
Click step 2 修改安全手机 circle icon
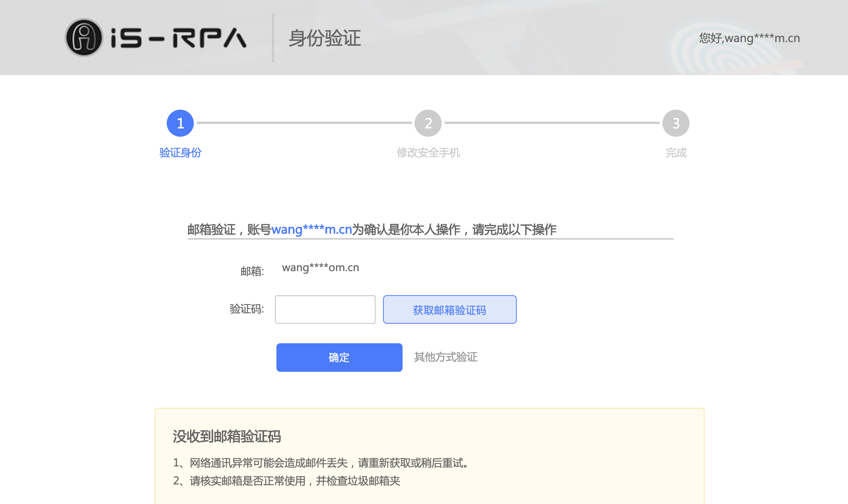click(x=428, y=123)
